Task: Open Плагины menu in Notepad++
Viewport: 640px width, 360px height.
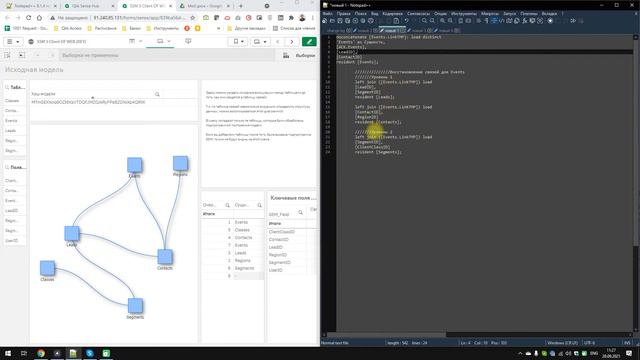Action: click(529, 13)
